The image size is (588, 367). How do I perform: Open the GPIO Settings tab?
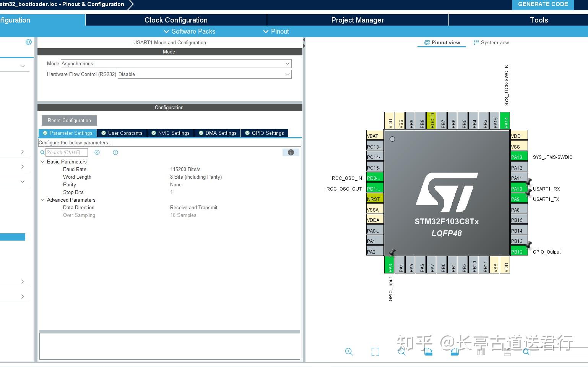point(265,133)
